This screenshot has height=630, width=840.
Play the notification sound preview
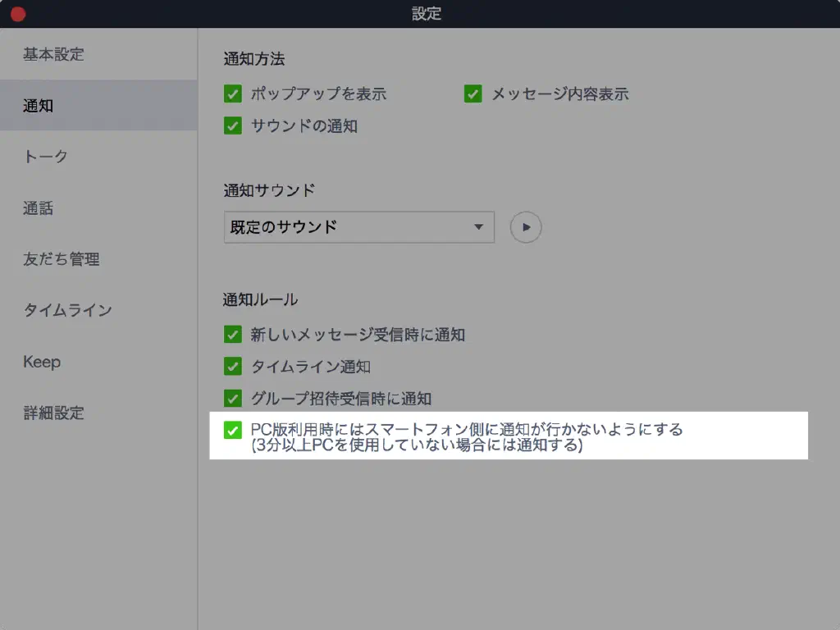click(x=526, y=227)
